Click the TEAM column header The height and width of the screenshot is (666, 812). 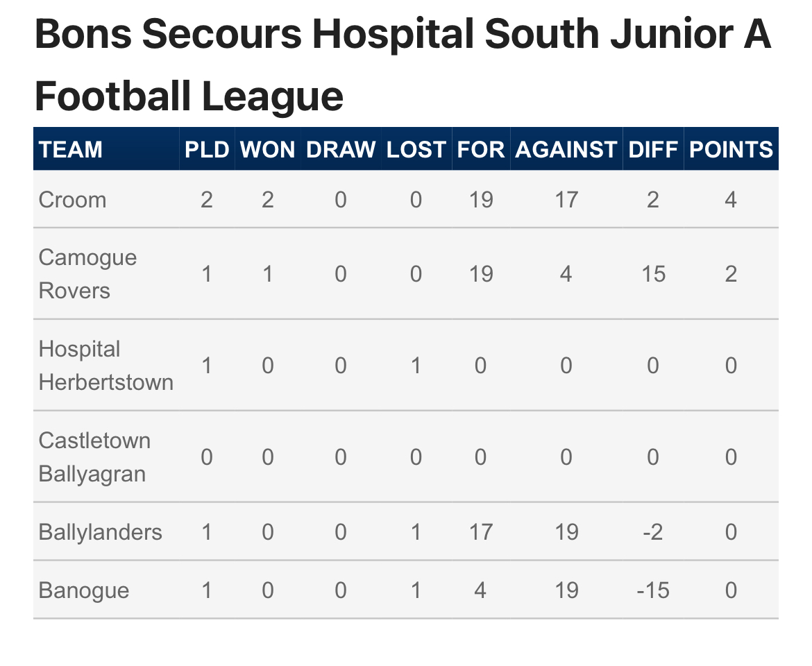tap(70, 150)
